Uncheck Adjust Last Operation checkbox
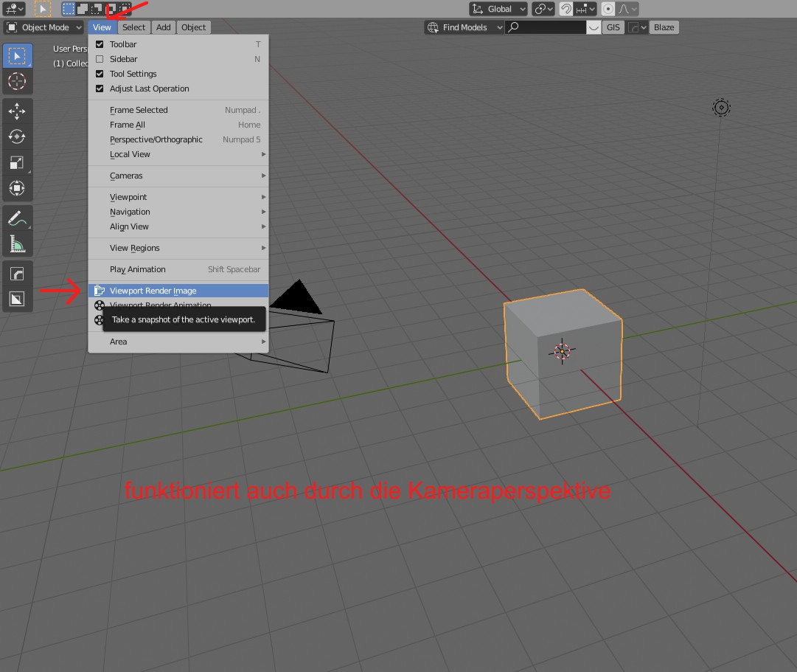This screenshot has width=797, height=672. point(100,89)
